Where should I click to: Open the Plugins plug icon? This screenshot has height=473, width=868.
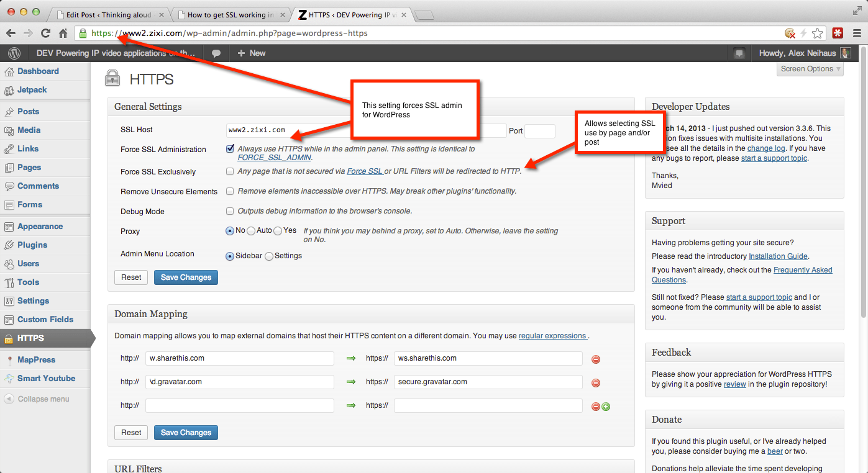coord(9,245)
